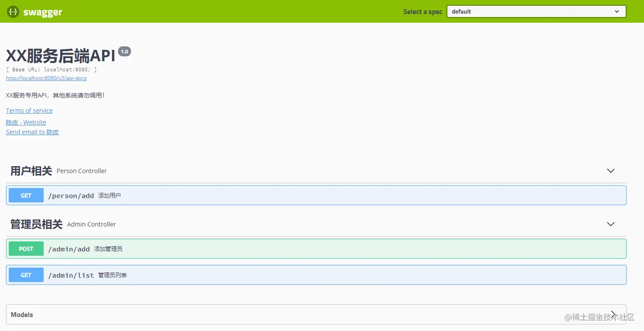This screenshot has height=331, width=644.
Task: Visit the 陈皮 - Website link
Action: pyautogui.click(x=26, y=122)
